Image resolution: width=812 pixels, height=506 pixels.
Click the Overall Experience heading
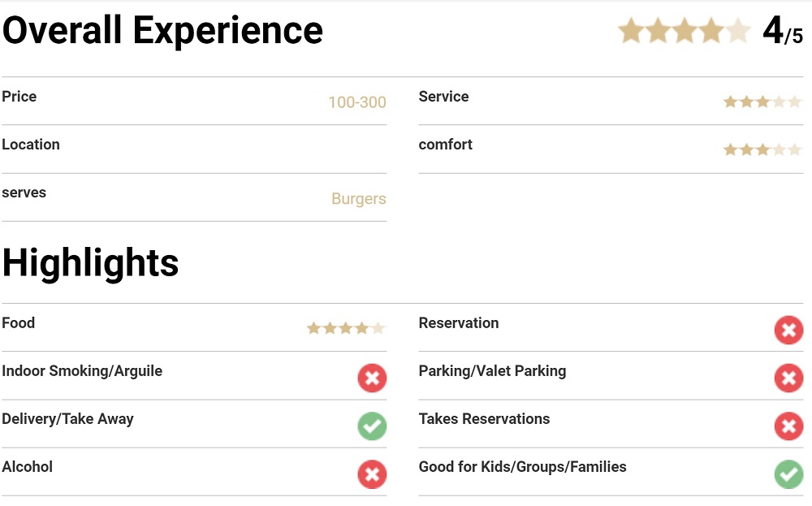(x=162, y=31)
